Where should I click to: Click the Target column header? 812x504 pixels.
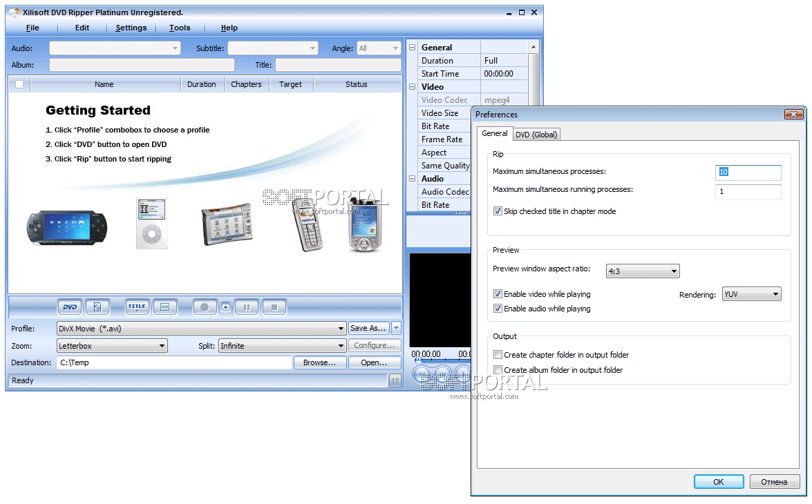290,84
